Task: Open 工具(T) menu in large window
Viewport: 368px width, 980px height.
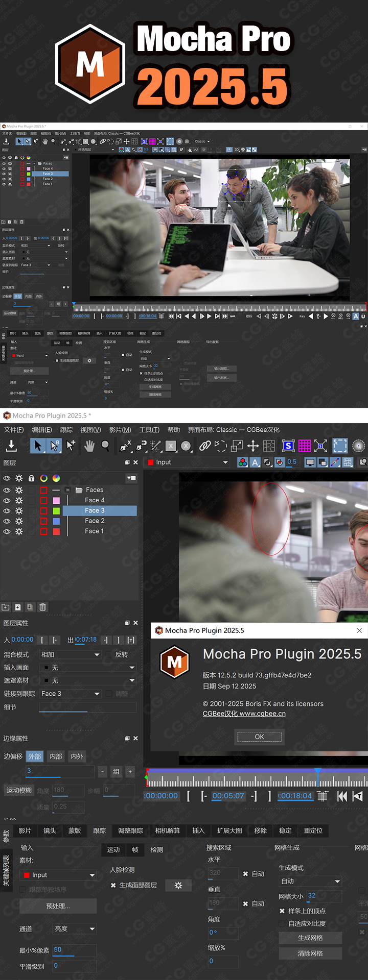Action: (149, 430)
